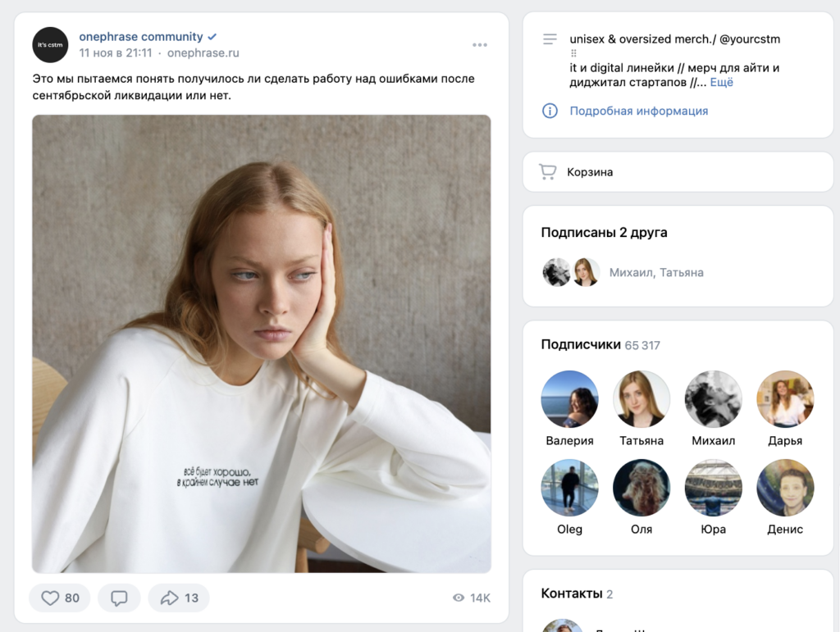Screen dimensions: 840x632
Task: Like the post with the heart icon
Action: point(51,598)
